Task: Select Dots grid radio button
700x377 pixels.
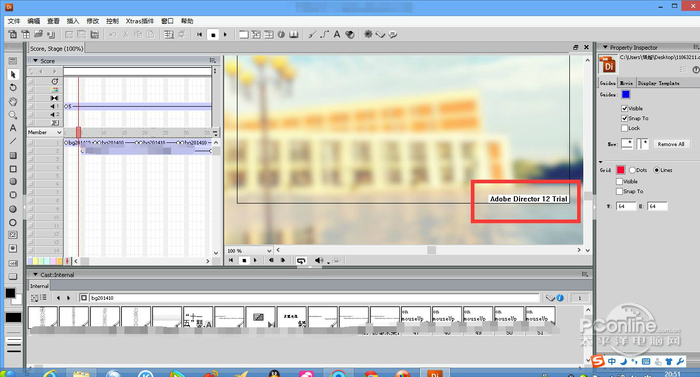Action: [632, 170]
